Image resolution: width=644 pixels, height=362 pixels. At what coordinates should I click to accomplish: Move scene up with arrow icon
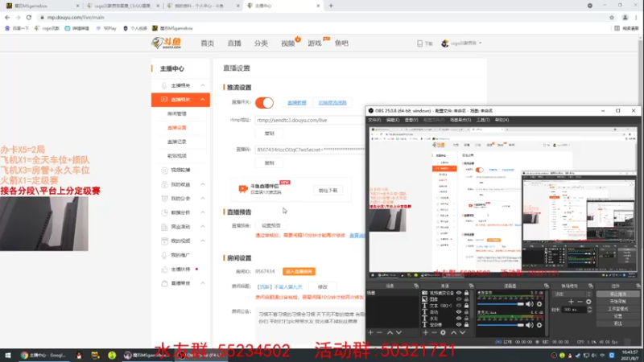(x=390, y=332)
